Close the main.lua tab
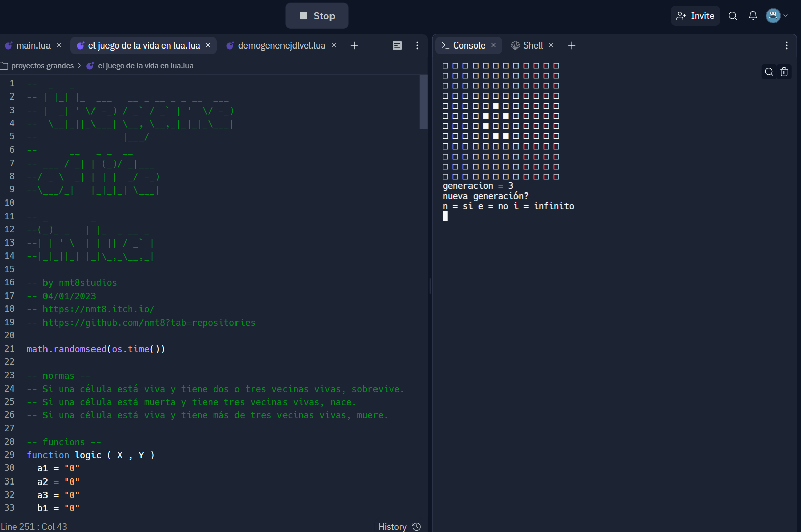 tap(59, 45)
